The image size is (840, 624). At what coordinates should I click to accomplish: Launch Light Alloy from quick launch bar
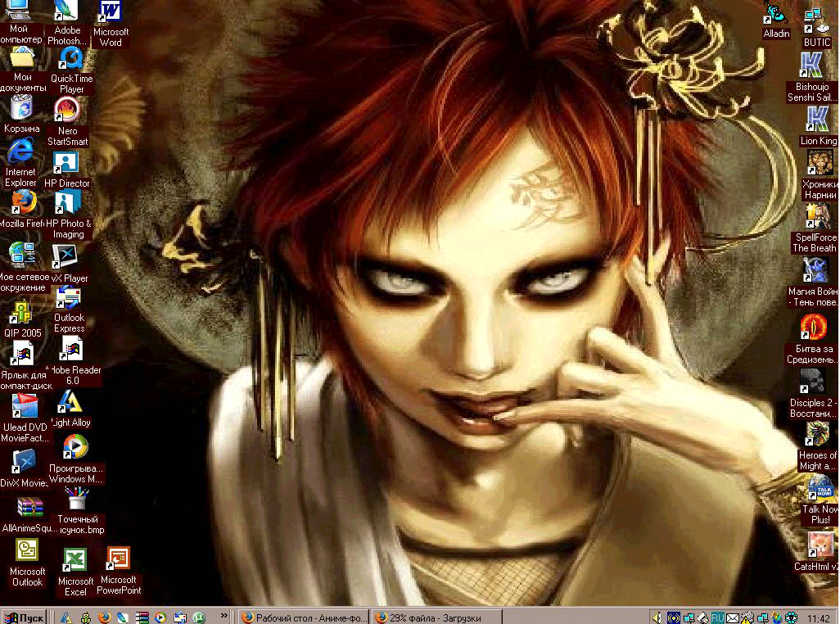tap(65, 617)
